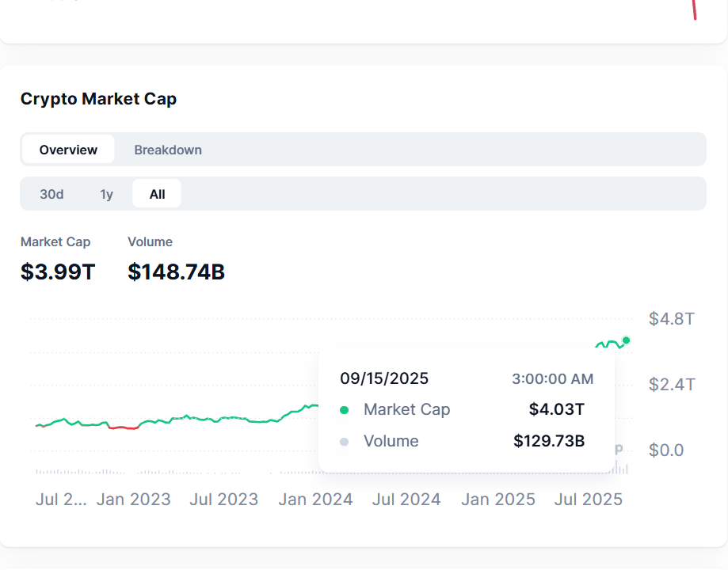Click the $3.99T market cap value

[x=58, y=272]
